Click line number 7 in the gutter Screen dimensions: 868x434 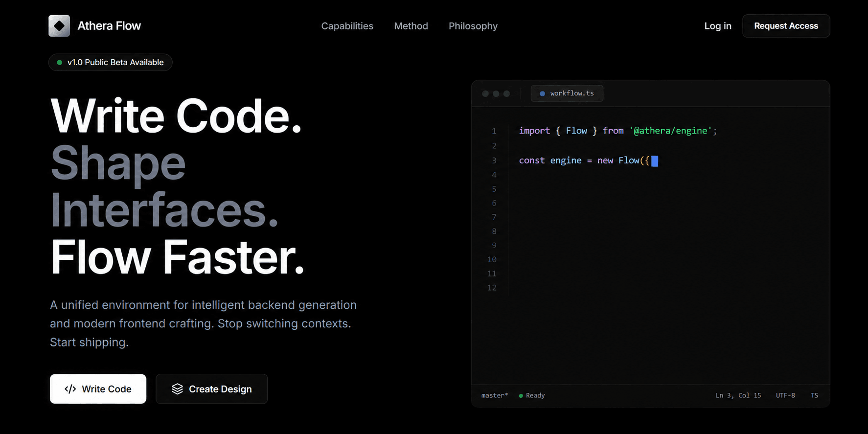tap(494, 217)
